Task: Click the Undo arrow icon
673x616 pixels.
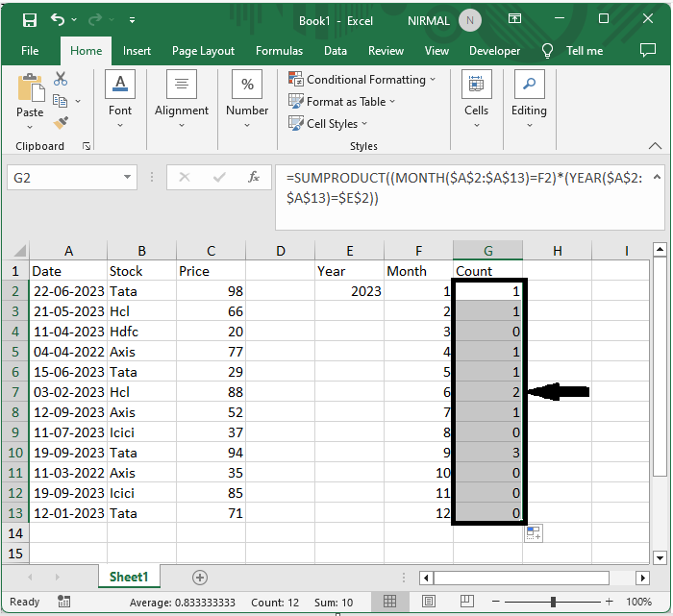Action: click(x=60, y=19)
